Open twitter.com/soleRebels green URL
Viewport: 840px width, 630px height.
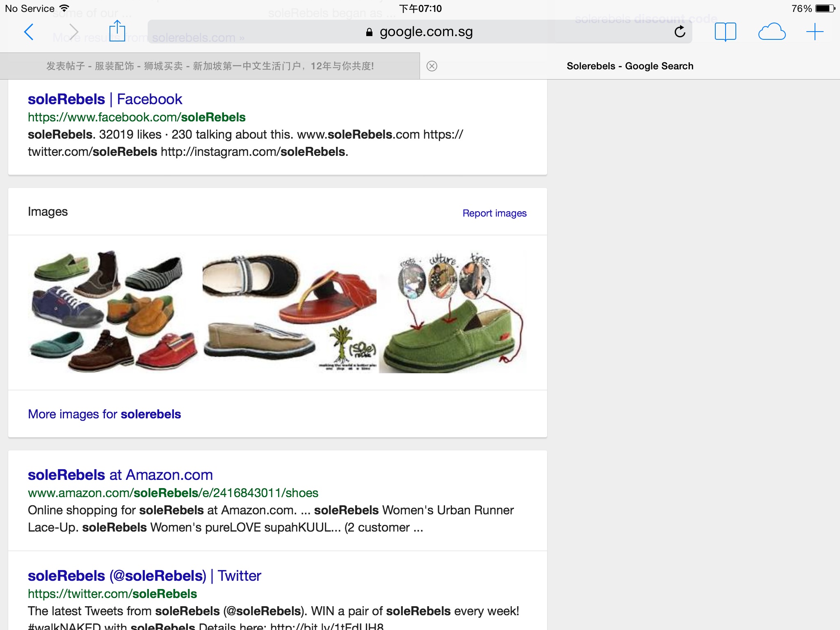[112, 594]
